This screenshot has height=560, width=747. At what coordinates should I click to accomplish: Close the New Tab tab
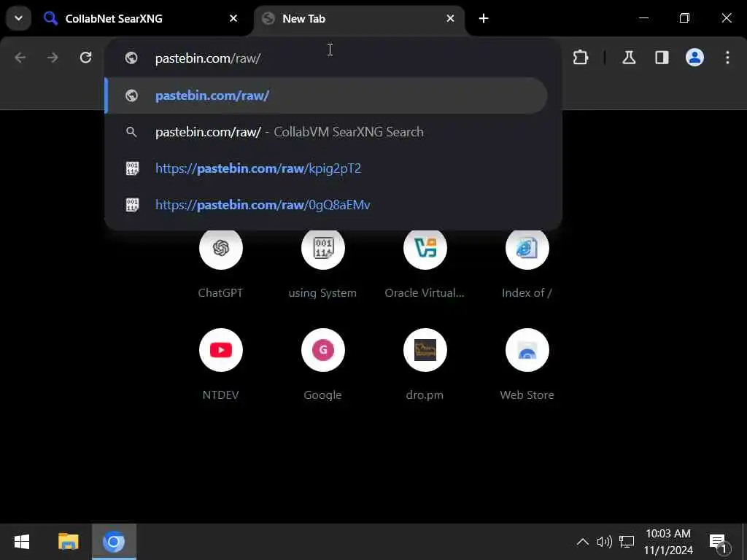(450, 18)
